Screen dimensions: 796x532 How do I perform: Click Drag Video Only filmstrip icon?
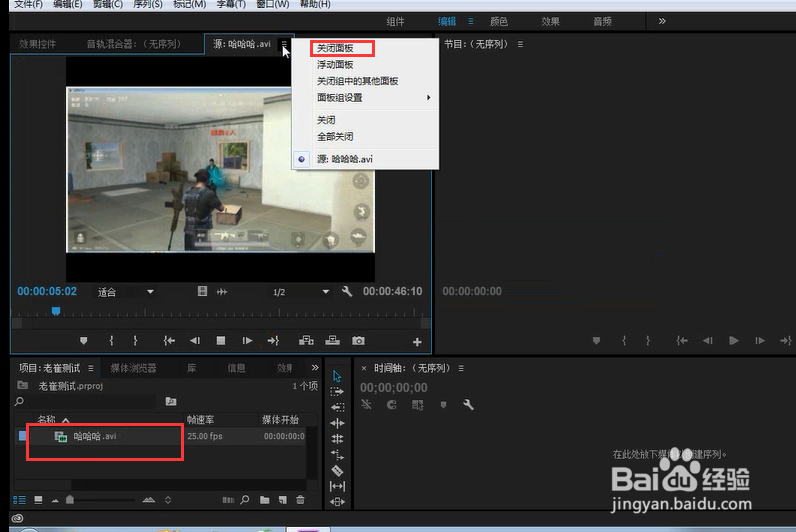[x=203, y=291]
